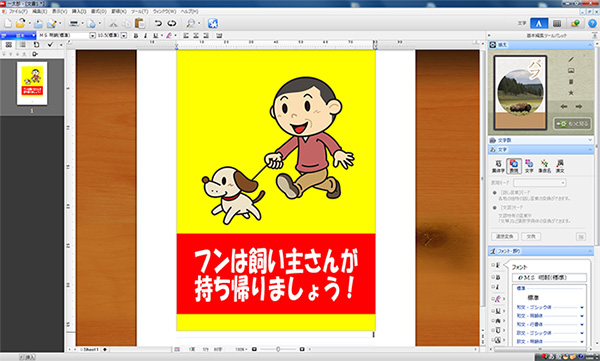Image resolution: width=600 pixels, height=361 pixels.
Task: Redo the action with the right-curved arrow
Action: [172, 23]
